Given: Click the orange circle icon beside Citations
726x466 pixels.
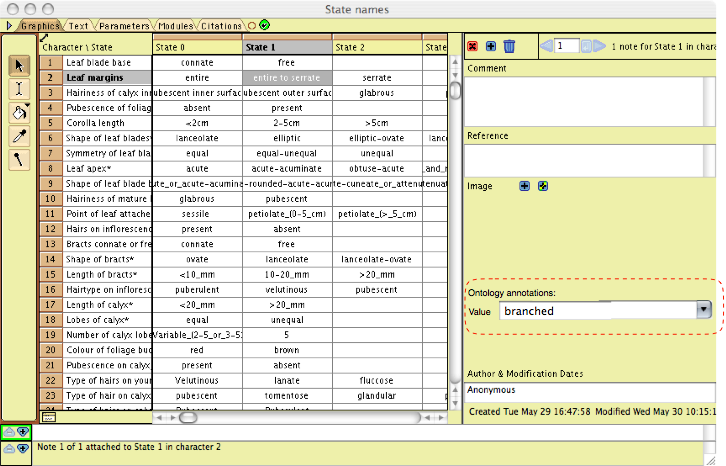Looking at the screenshot, I should pos(252,26).
